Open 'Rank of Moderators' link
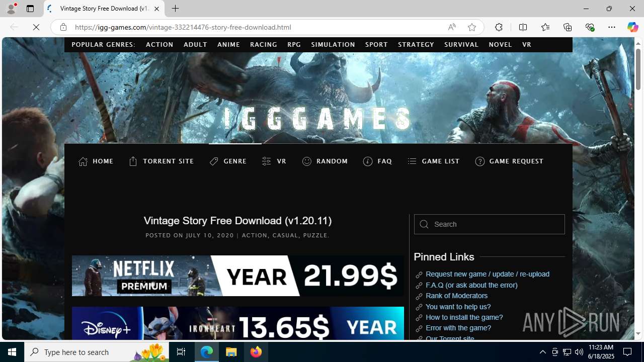Screen dimensions: 644x362 pyautogui.click(x=456, y=296)
